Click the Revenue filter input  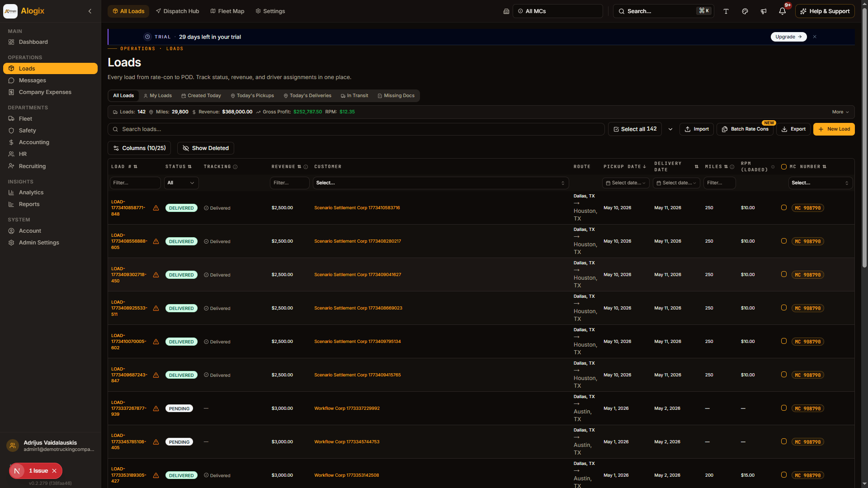[x=289, y=183]
